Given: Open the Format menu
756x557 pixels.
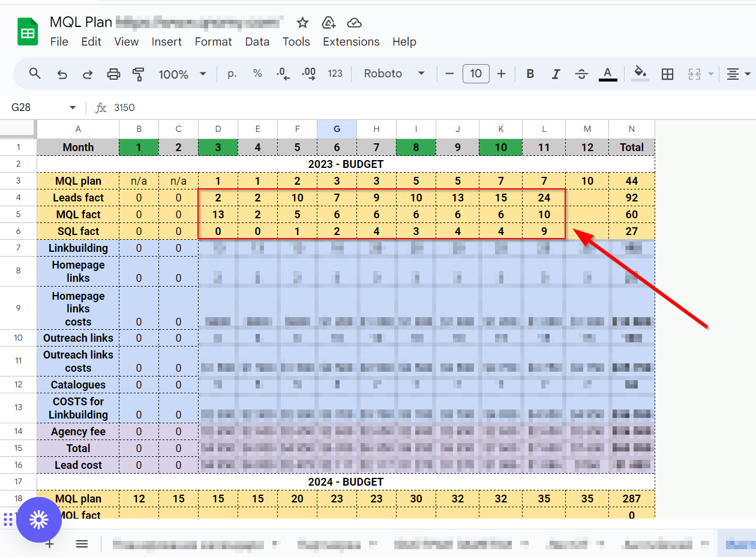Looking at the screenshot, I should (213, 41).
